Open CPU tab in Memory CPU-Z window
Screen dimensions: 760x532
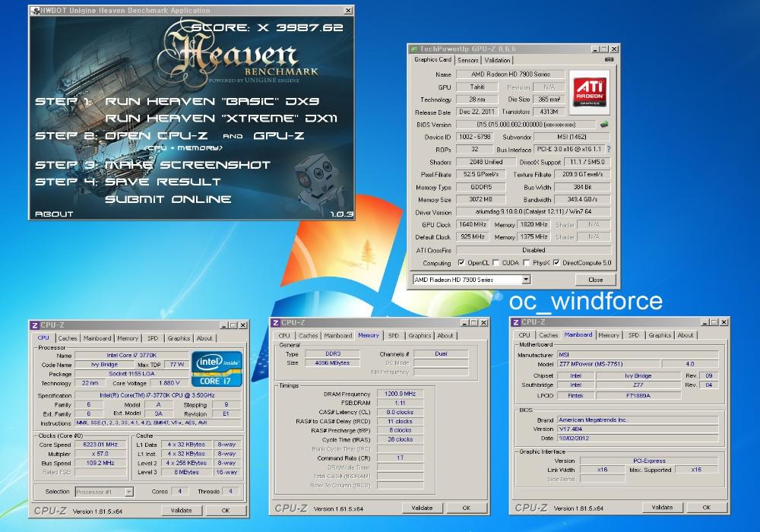tap(284, 335)
